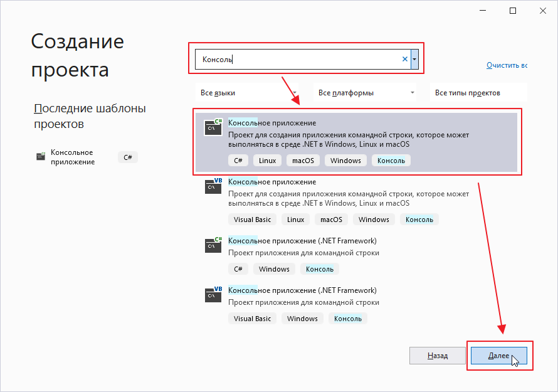
Task: Click the "Очистить все" link
Action: click(507, 65)
